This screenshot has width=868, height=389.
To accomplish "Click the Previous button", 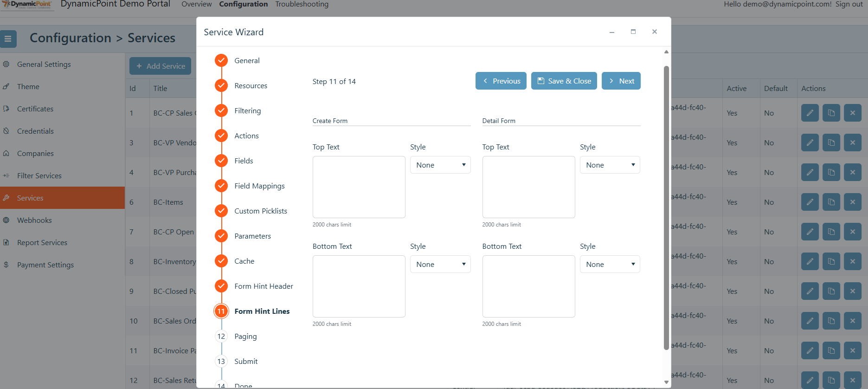I will [x=501, y=81].
